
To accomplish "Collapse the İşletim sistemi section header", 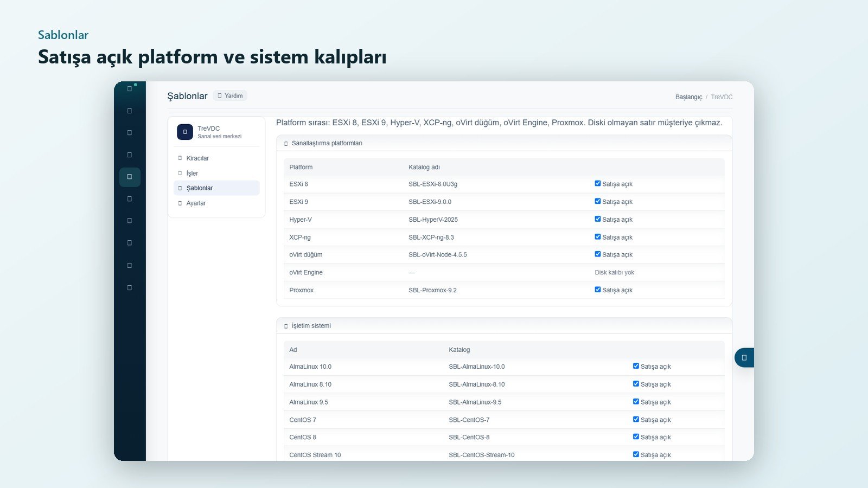I will tap(504, 326).
